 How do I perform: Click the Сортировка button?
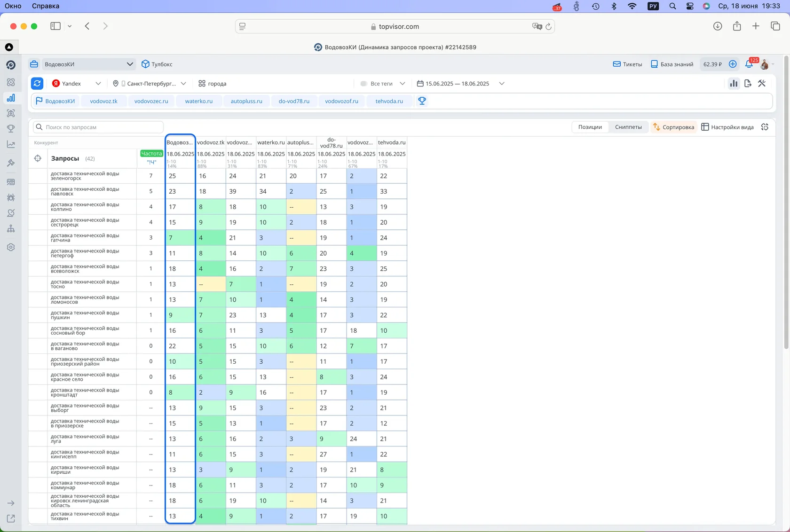pyautogui.click(x=673, y=127)
